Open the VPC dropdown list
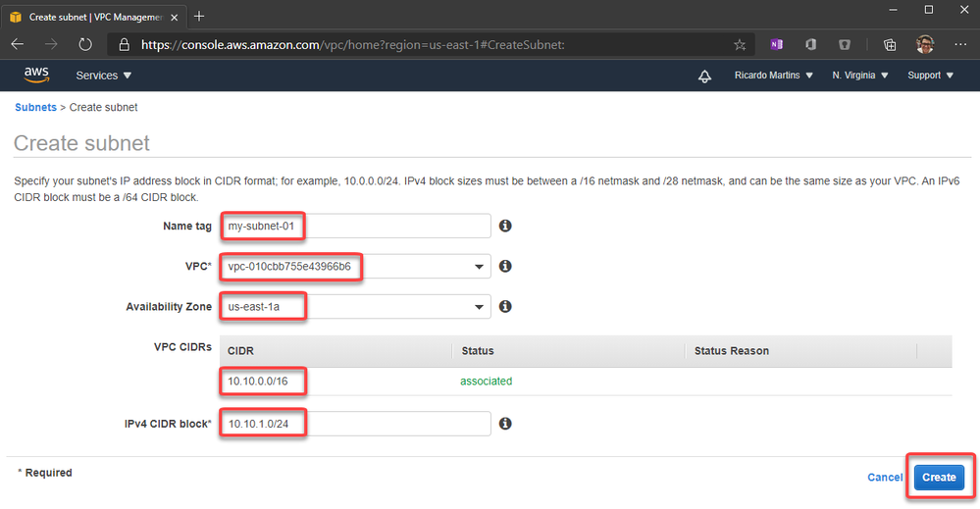 [x=355, y=267]
